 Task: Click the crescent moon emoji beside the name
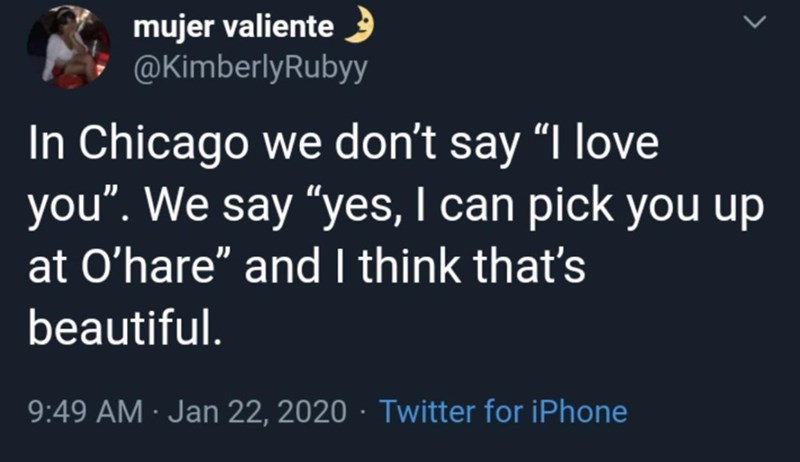click(x=356, y=28)
